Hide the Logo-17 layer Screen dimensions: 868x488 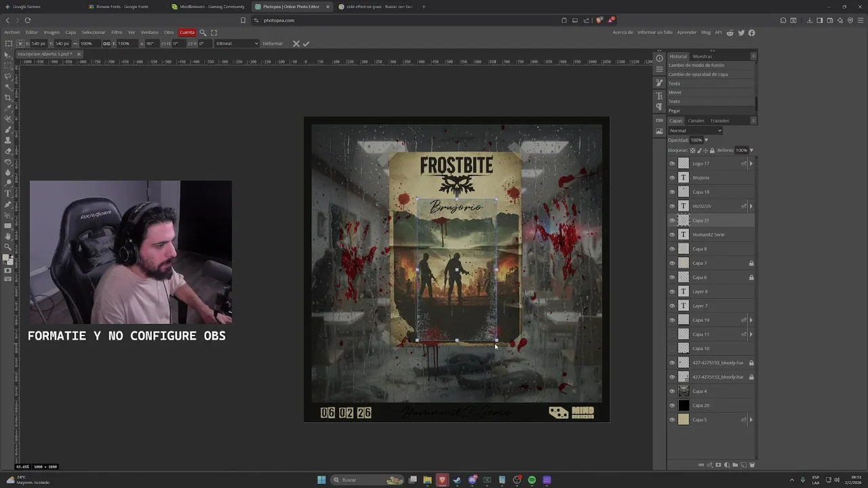coord(672,163)
